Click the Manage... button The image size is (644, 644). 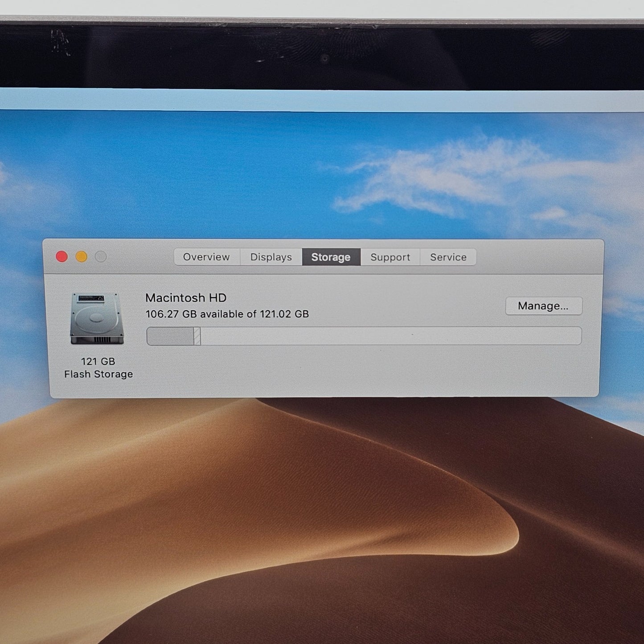pyautogui.click(x=544, y=306)
